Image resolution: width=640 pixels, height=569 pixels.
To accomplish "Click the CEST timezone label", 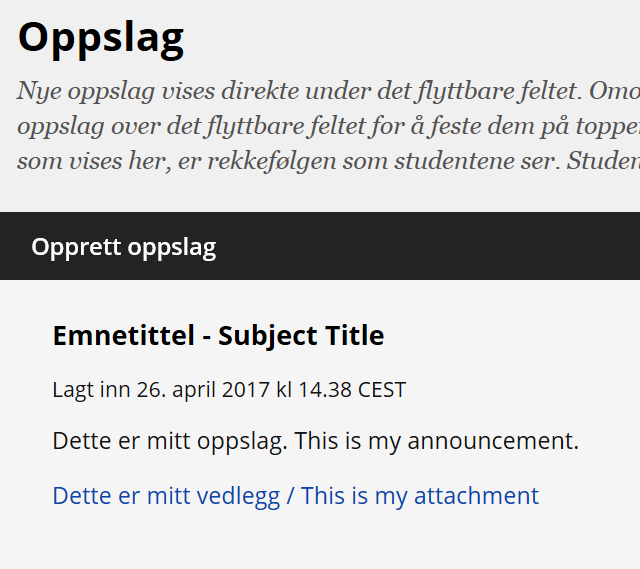I will coord(382,390).
